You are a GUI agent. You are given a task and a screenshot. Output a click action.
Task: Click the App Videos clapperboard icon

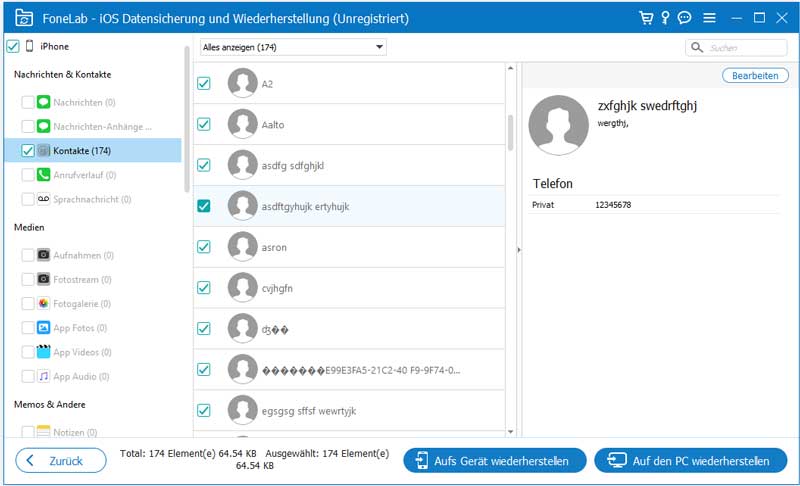tap(43, 351)
